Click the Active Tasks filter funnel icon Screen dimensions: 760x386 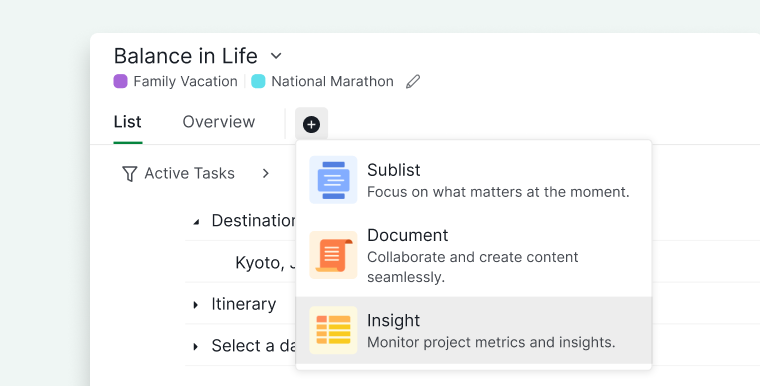coord(129,174)
